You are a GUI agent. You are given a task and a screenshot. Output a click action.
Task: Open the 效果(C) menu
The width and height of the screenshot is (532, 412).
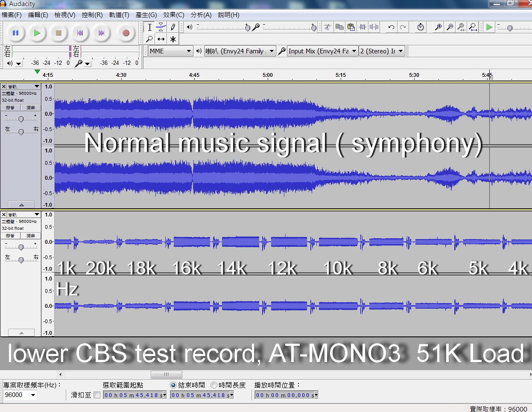(x=174, y=15)
